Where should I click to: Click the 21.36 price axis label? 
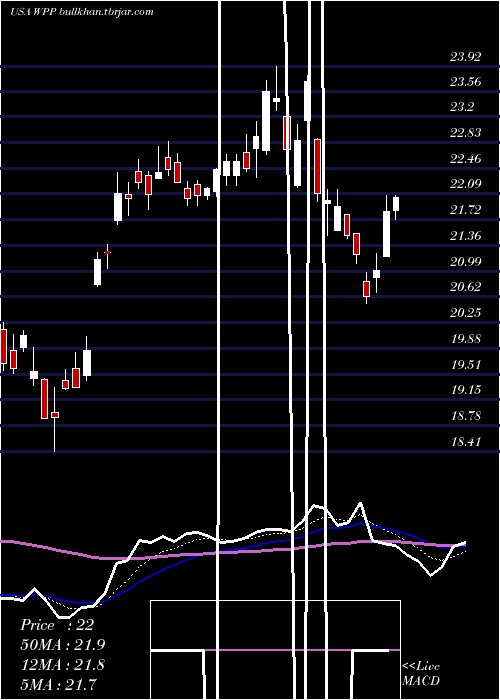[x=466, y=236]
